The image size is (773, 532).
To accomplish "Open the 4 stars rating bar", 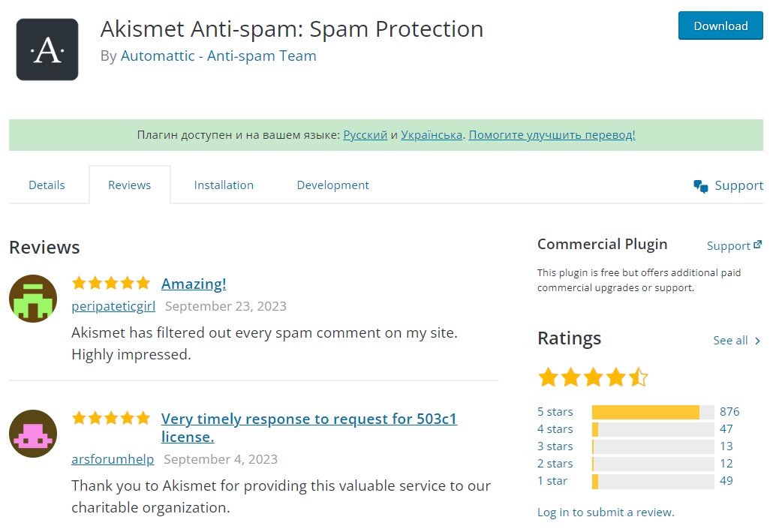I will click(x=653, y=429).
